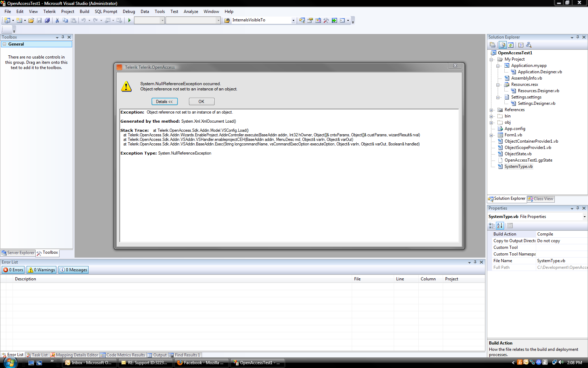This screenshot has width=588, height=368.
Task: Select Categorized view in Properties panel
Action: 492,226
